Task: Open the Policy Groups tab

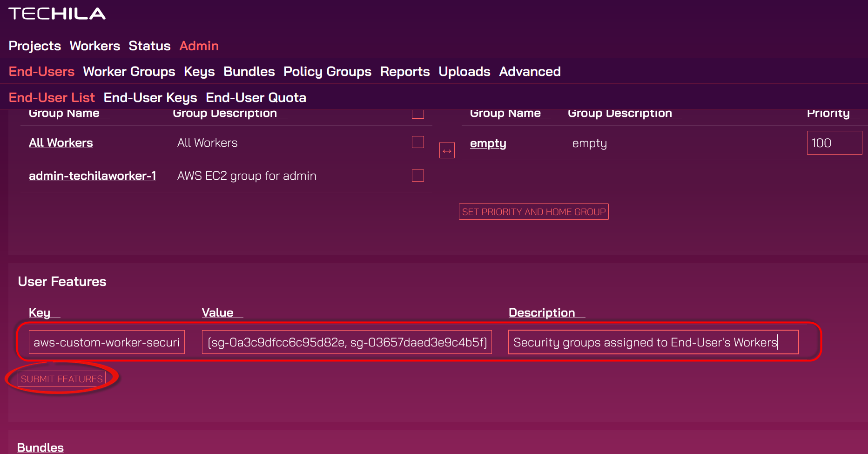Action: [x=327, y=72]
